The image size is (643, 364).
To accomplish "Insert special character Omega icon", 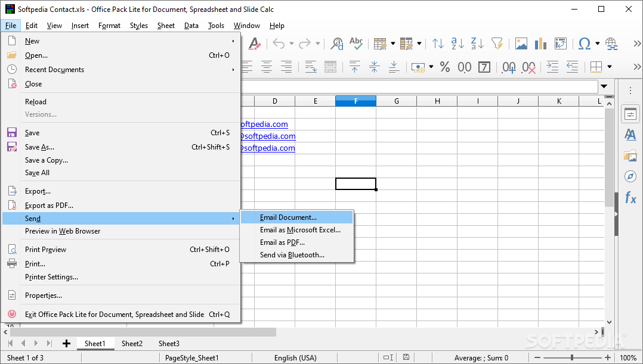I will click(x=585, y=43).
